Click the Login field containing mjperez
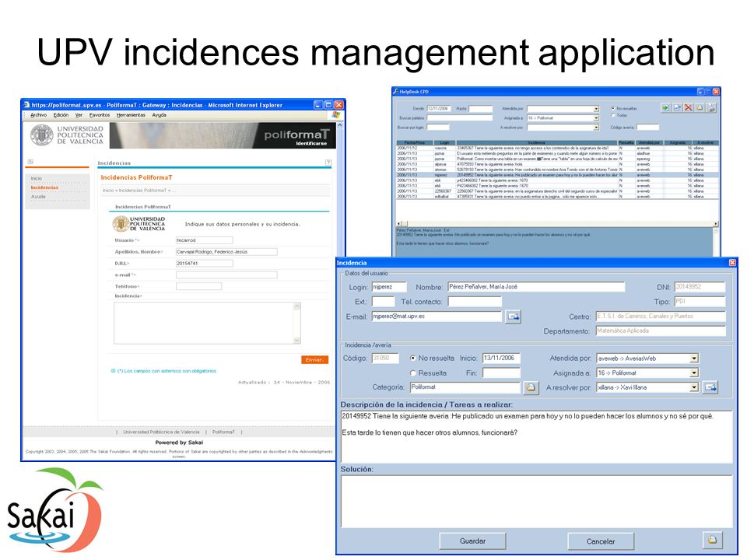Screen dimensions: 747x560 coord(389,287)
